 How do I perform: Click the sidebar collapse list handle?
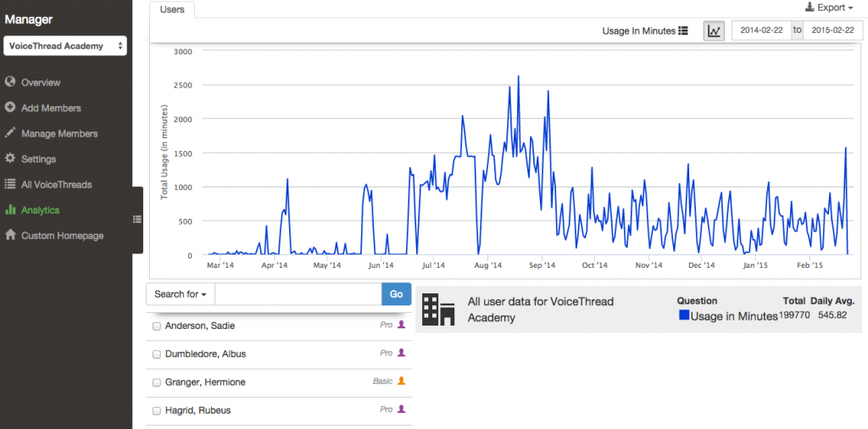tap(137, 220)
